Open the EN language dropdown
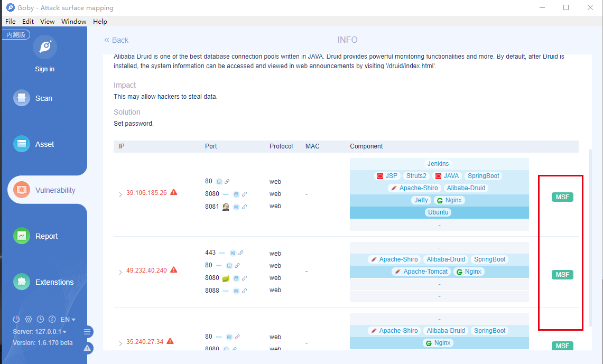Image resolution: width=603 pixels, height=364 pixels. coord(68,320)
